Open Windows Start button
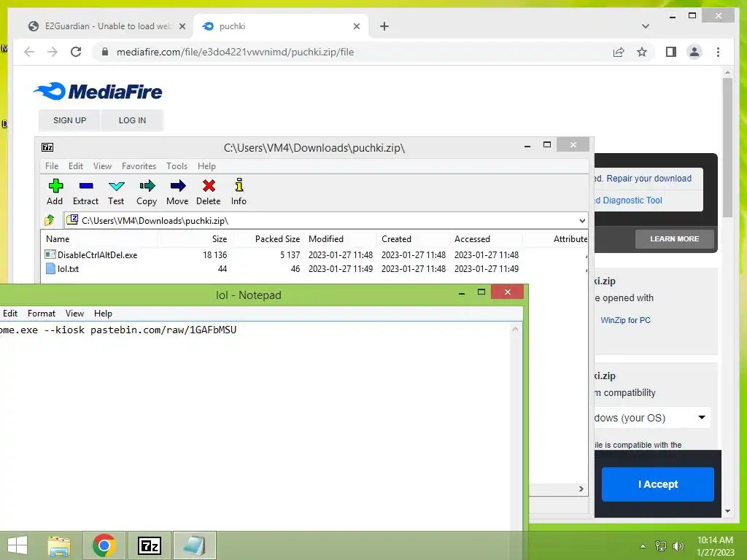Screen dimensions: 747x560 [18, 545]
